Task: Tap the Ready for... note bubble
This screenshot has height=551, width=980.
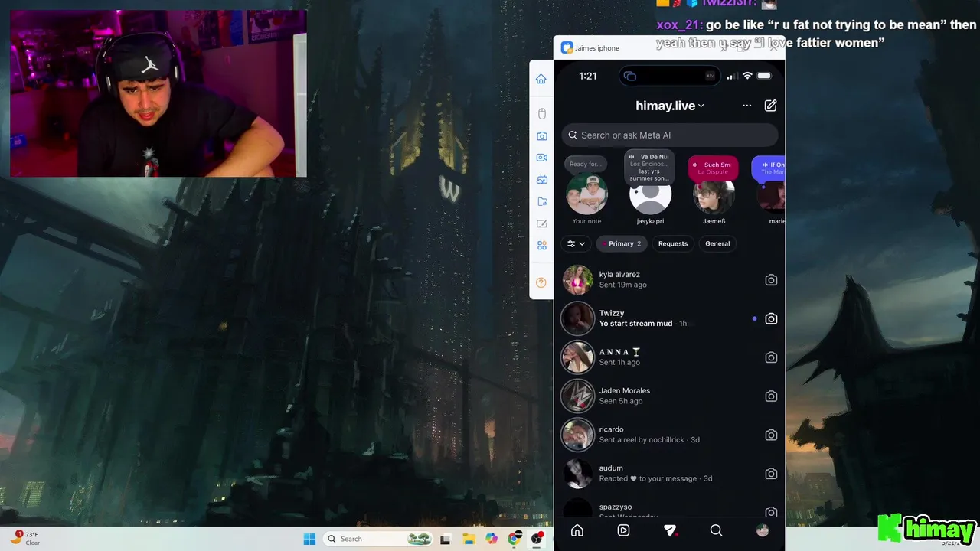Action: pyautogui.click(x=586, y=164)
